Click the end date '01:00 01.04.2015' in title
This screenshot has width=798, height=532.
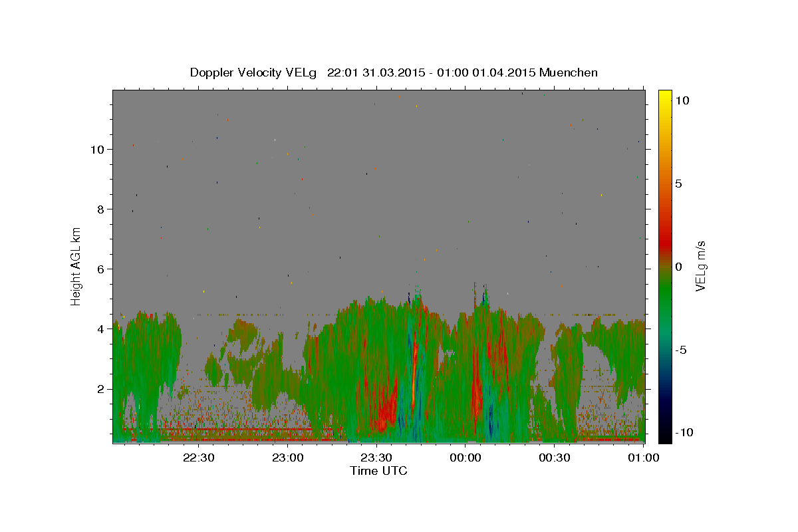487,72
